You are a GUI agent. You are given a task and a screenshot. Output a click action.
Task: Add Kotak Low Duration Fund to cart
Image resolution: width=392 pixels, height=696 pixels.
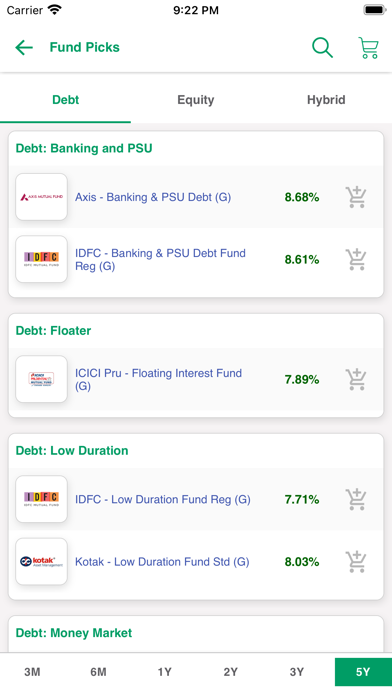tap(356, 562)
